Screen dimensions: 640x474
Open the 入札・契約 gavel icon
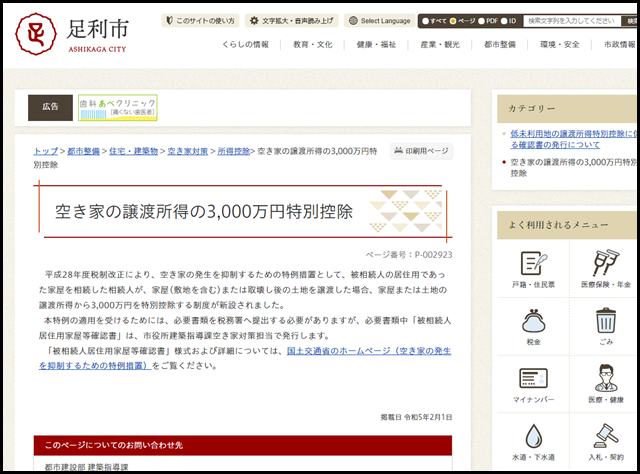[606, 436]
